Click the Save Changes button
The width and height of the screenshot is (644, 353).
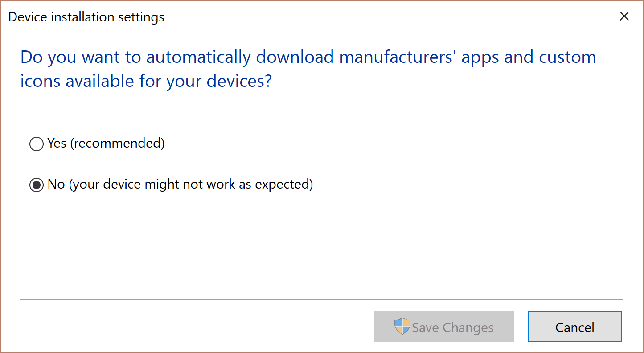click(444, 327)
